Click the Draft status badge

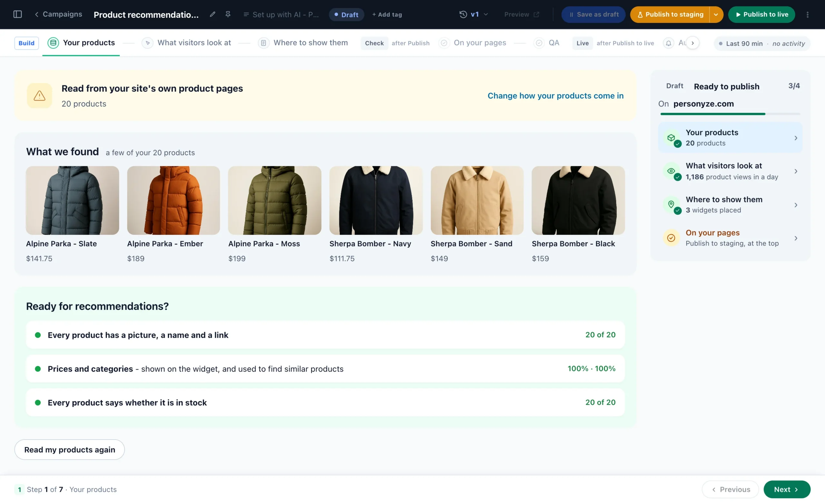[x=346, y=15]
